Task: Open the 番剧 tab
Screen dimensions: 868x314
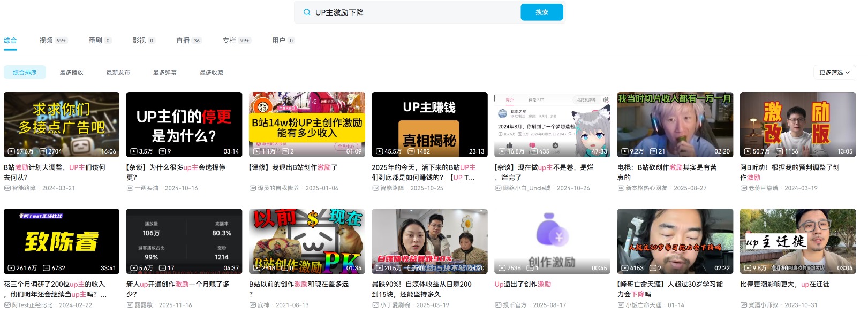Action: coord(100,41)
